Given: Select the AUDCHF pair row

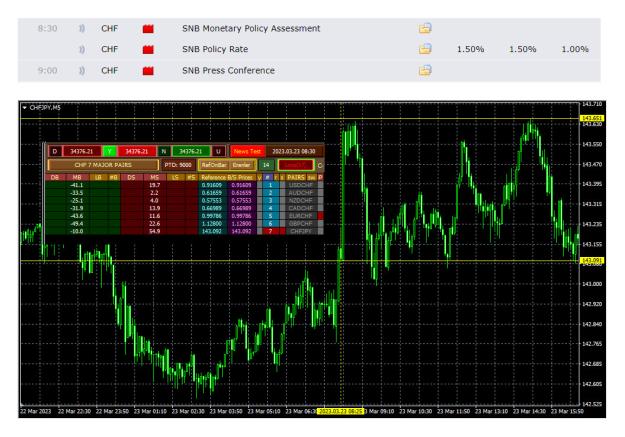Looking at the screenshot, I should (301, 193).
